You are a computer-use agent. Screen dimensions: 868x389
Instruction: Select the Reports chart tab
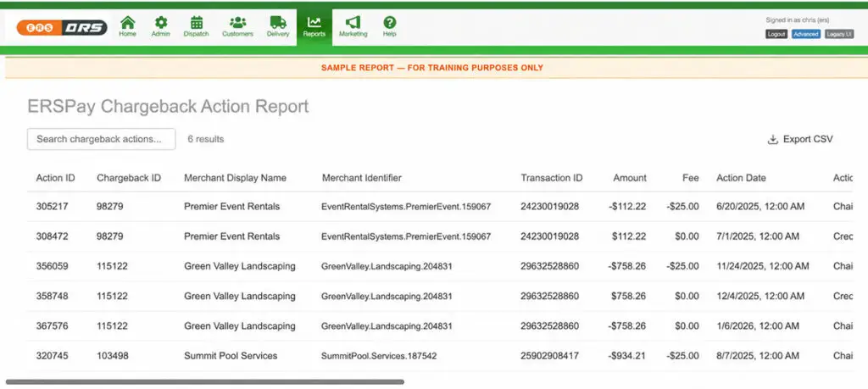pyautogui.click(x=314, y=26)
